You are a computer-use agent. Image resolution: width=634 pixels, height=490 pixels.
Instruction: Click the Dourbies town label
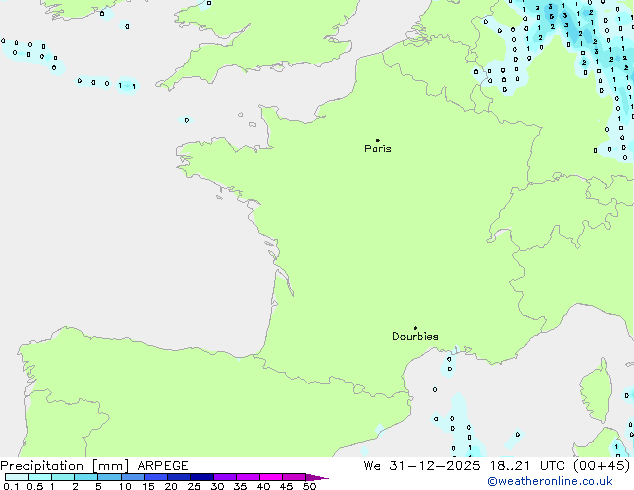pos(415,336)
